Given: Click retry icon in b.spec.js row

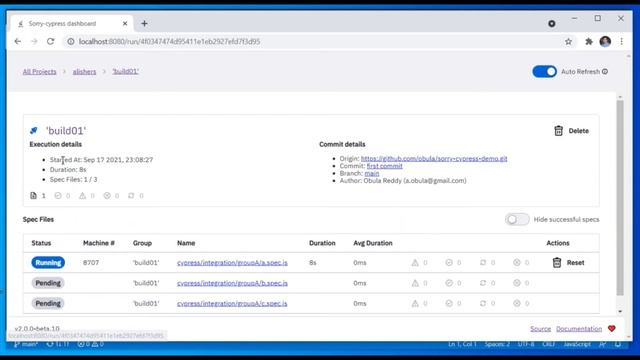Looking at the screenshot, I should pyautogui.click(x=483, y=283).
